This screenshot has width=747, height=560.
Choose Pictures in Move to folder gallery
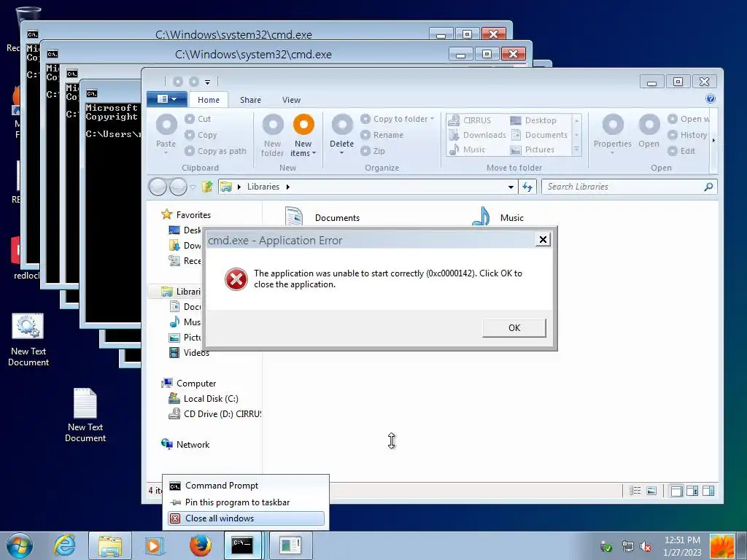(532, 149)
